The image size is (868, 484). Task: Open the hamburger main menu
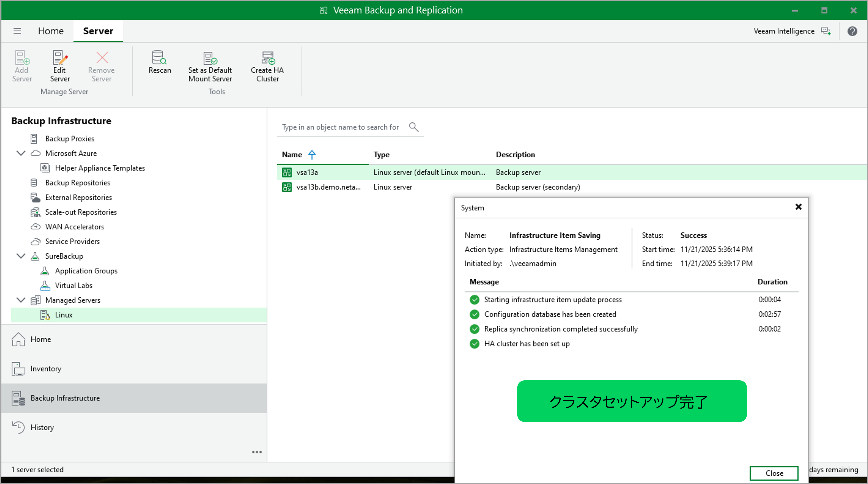point(17,31)
